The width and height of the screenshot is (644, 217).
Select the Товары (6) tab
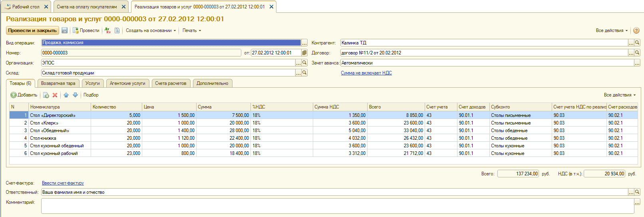click(20, 83)
